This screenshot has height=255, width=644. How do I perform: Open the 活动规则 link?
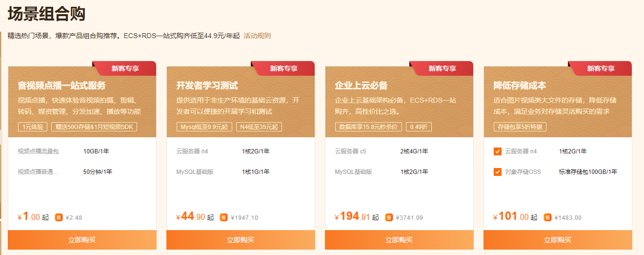click(x=257, y=36)
